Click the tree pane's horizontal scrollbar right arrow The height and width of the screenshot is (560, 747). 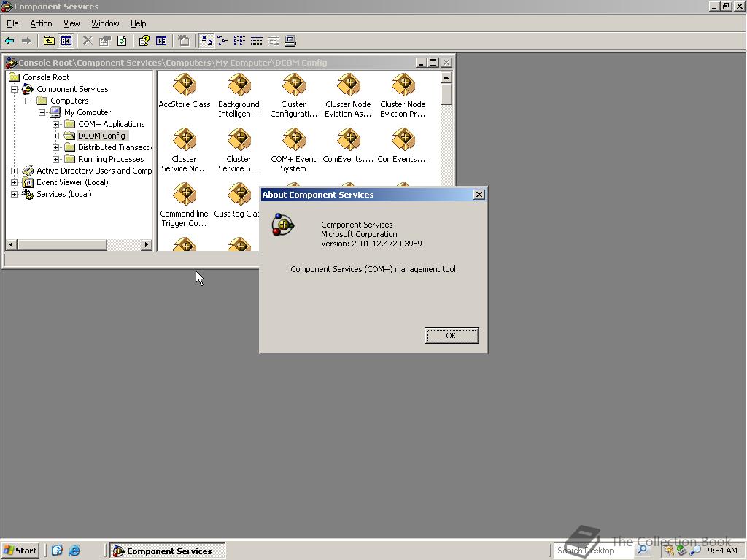tap(147, 245)
